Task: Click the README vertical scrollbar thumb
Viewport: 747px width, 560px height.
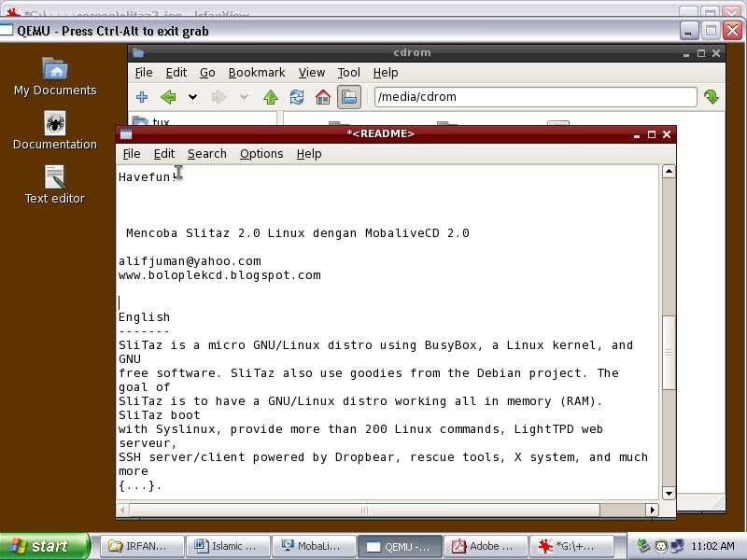Action: (669, 353)
